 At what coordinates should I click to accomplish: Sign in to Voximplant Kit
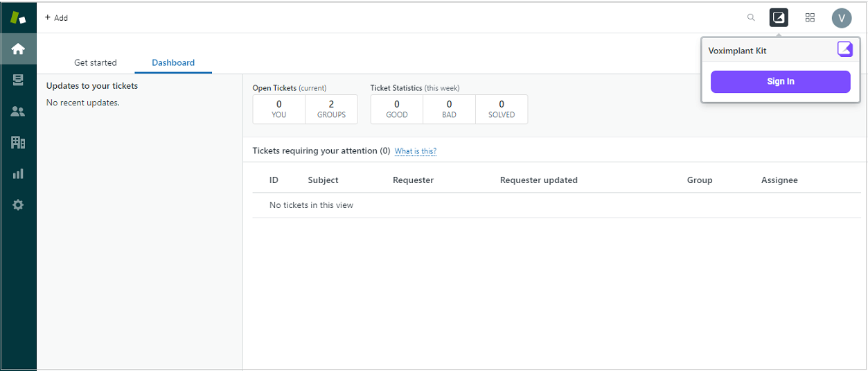780,81
